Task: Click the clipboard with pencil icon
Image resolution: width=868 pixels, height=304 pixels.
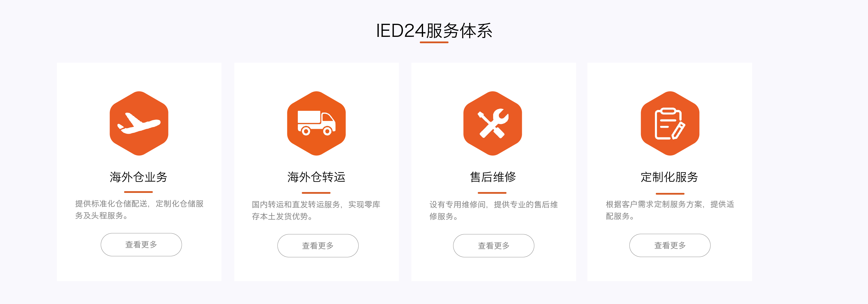Action: coord(670,123)
